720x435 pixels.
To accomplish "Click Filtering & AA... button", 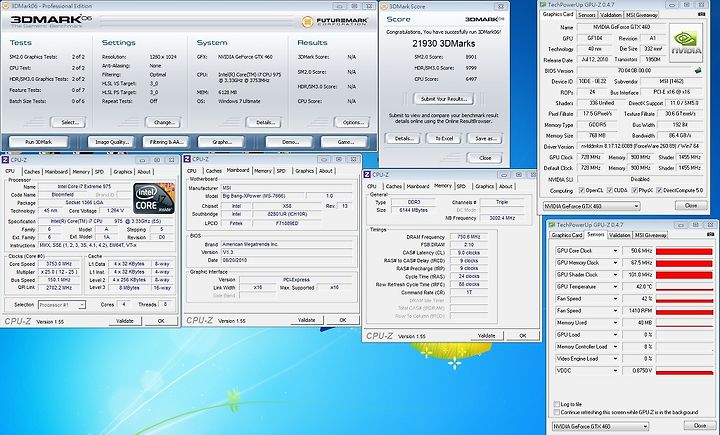I will (x=166, y=142).
